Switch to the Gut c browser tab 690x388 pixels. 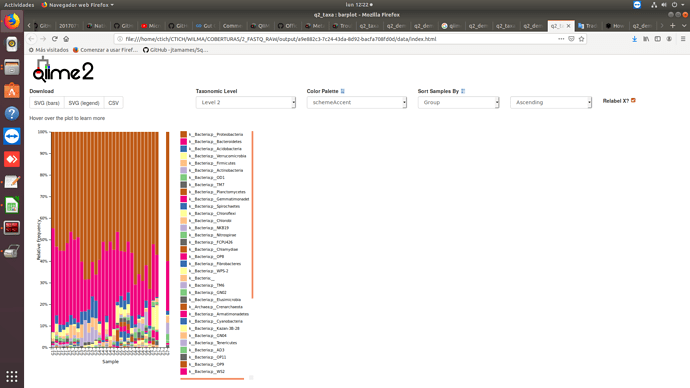(x=205, y=26)
